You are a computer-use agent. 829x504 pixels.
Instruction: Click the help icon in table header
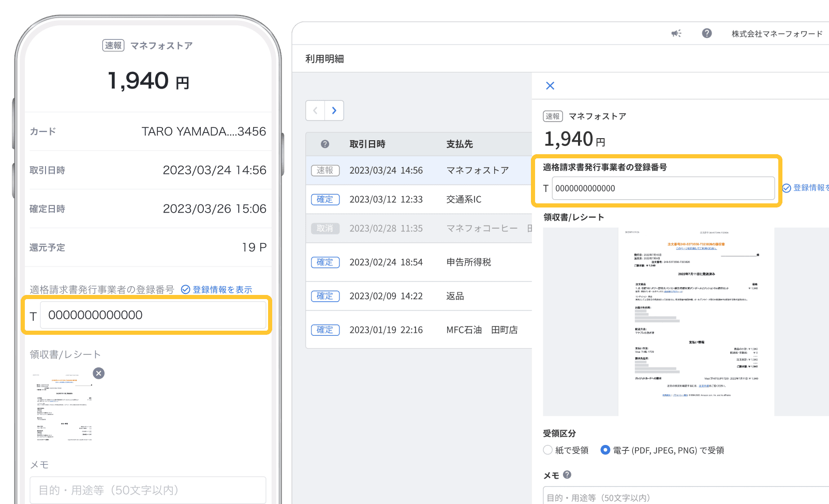(325, 144)
